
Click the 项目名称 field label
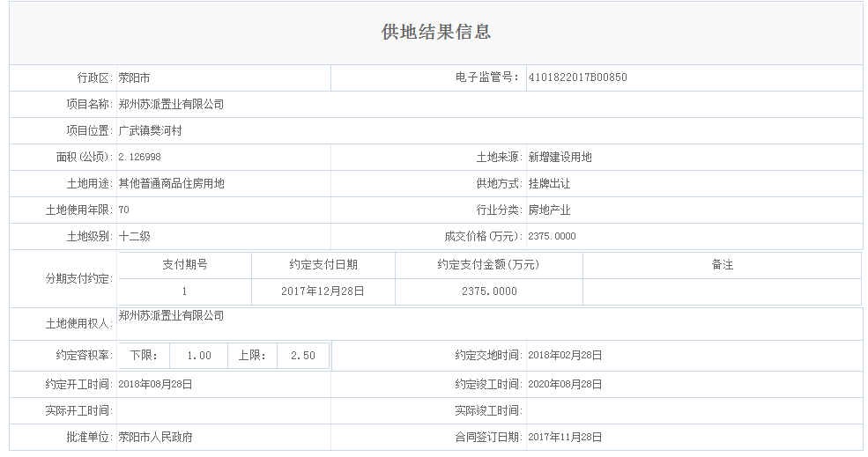coord(90,104)
